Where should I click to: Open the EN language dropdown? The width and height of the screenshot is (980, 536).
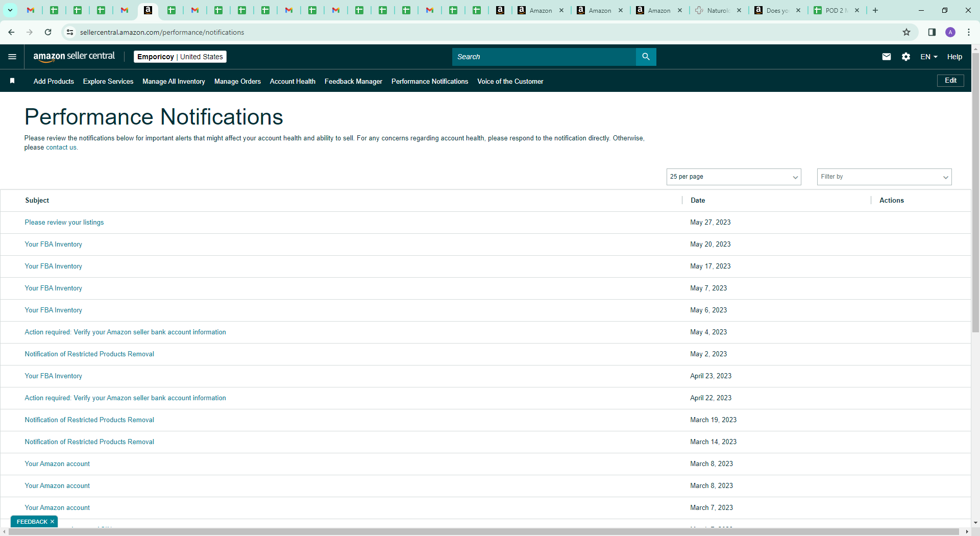929,57
